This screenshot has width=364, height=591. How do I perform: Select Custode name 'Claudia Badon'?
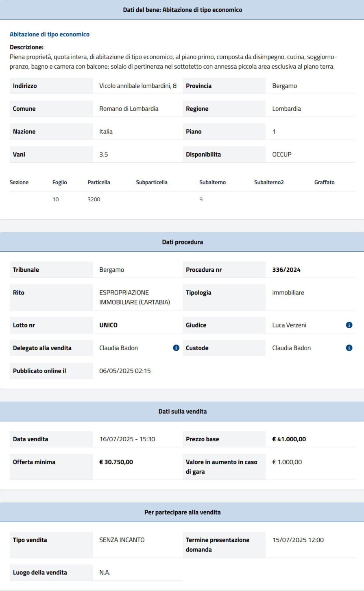[292, 348]
